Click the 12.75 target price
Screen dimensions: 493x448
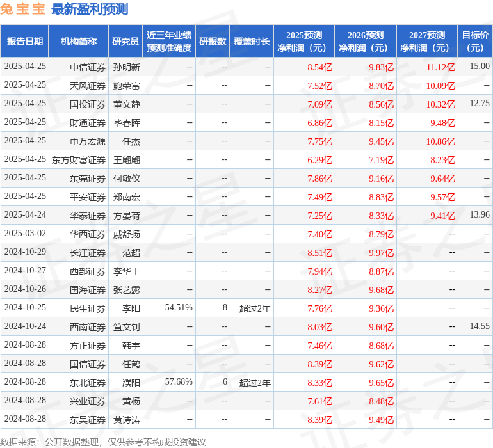(x=480, y=103)
